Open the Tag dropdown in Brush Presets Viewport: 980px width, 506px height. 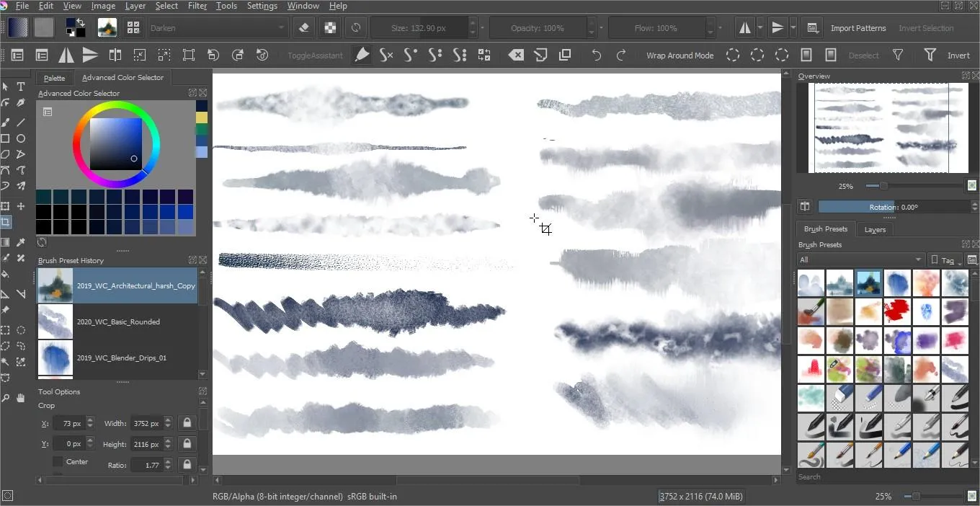point(945,259)
